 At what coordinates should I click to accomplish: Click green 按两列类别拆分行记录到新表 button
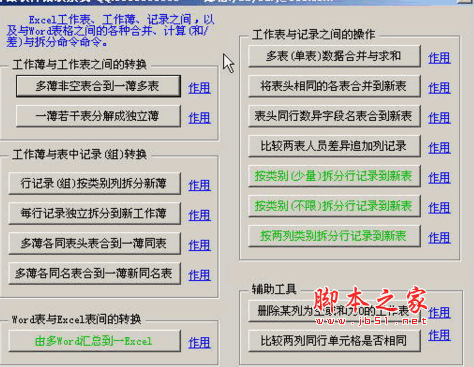[x=334, y=236]
